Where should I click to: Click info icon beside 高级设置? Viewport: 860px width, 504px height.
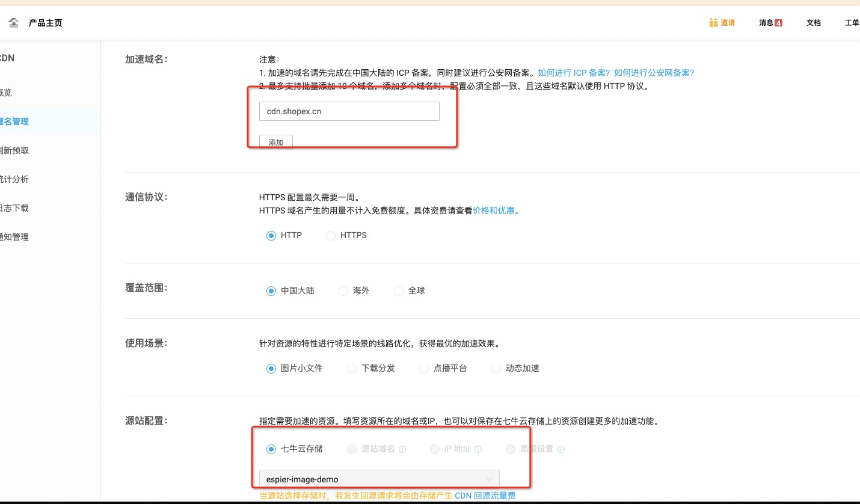(561, 449)
